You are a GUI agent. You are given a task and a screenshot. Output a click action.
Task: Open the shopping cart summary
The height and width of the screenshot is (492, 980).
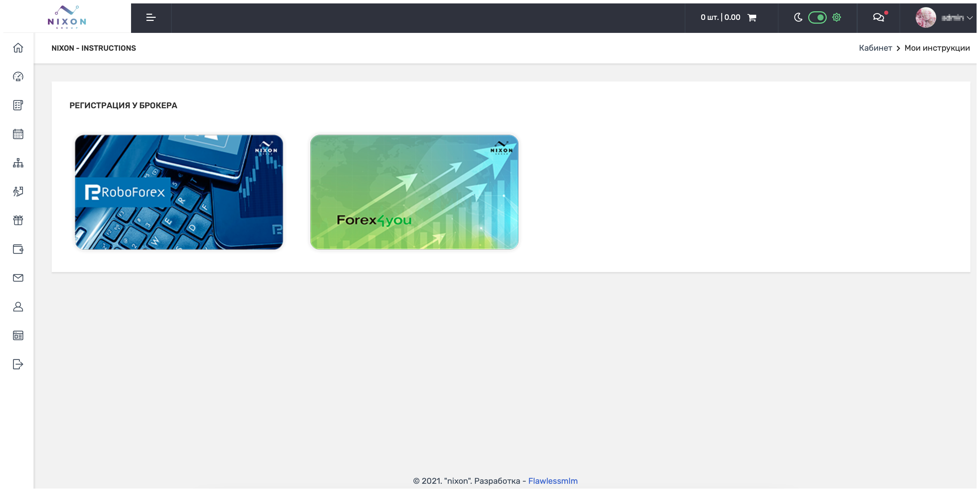[x=728, y=17]
